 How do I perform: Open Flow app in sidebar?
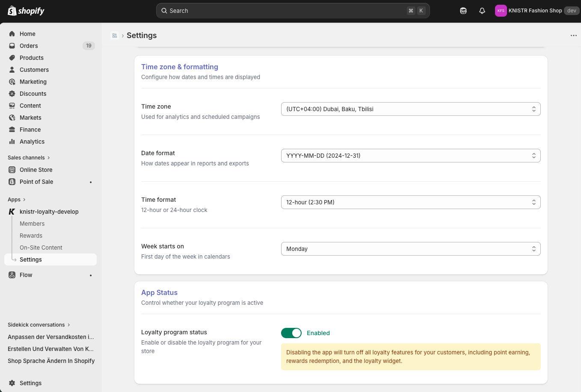point(50,275)
